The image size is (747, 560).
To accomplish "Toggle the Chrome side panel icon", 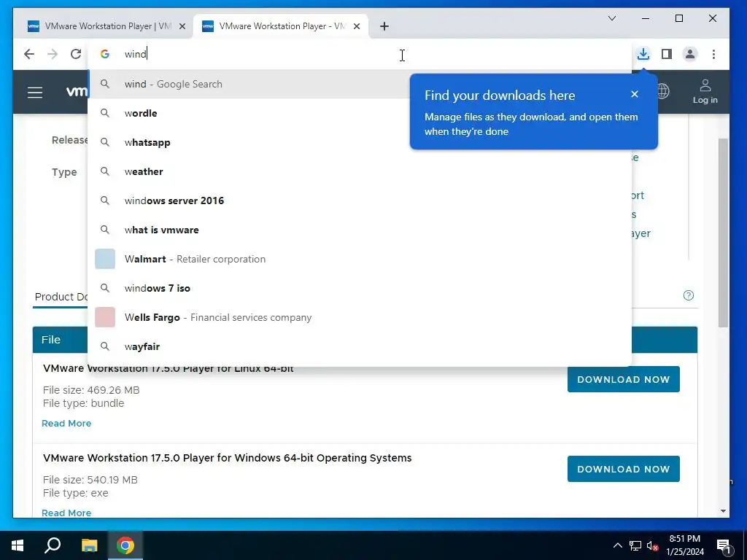I will (667, 54).
